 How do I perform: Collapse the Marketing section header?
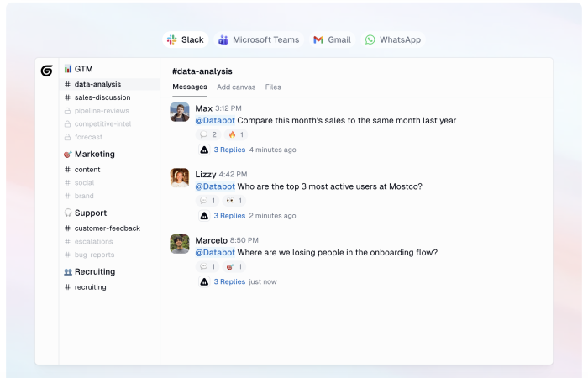(94, 155)
